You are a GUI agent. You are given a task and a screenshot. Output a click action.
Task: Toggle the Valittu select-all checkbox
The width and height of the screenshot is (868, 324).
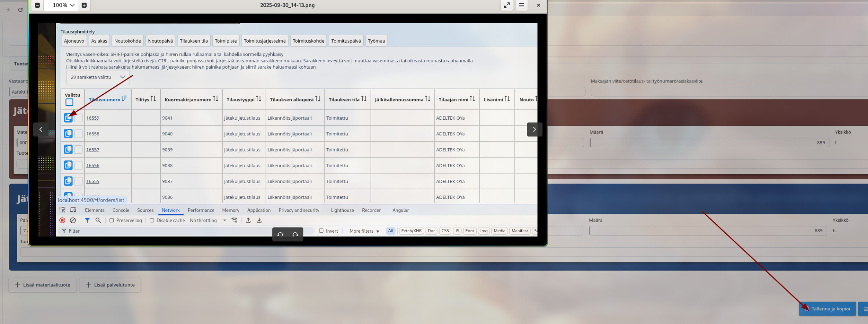click(69, 102)
